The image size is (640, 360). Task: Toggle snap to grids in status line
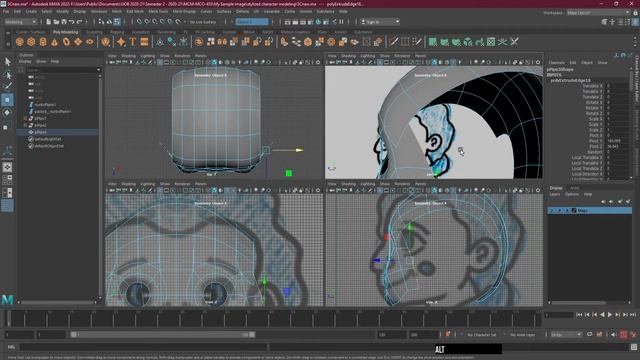point(139,22)
